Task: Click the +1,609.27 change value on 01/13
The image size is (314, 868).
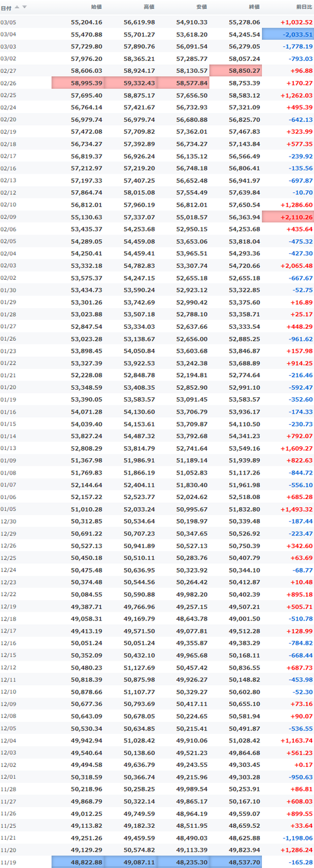Action: (x=295, y=449)
